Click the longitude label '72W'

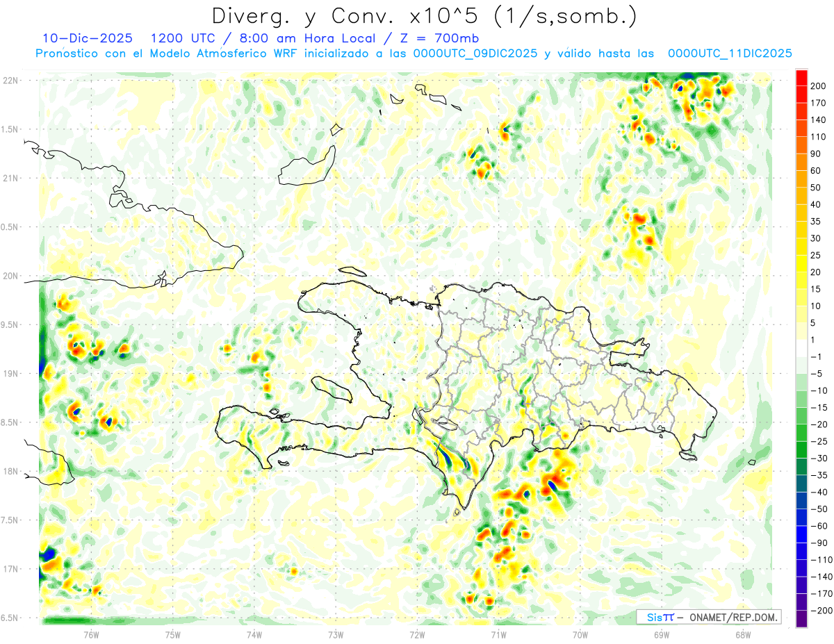[417, 634]
